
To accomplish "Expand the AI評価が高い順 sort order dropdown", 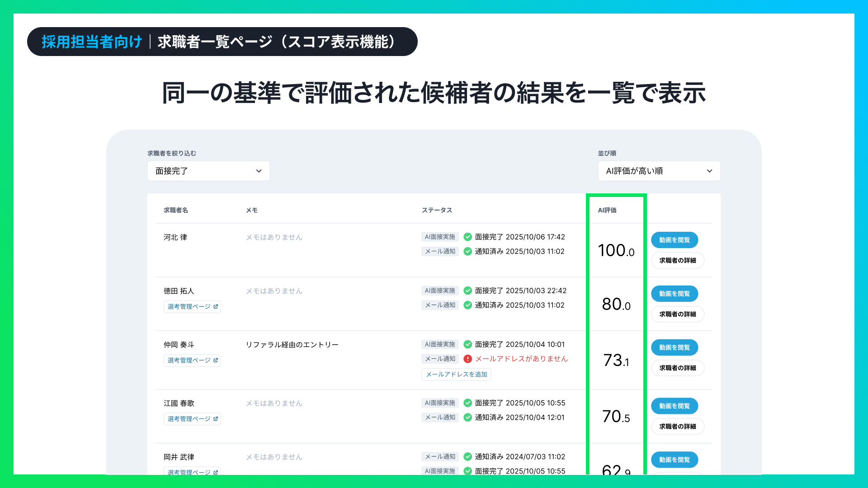I will (x=659, y=171).
